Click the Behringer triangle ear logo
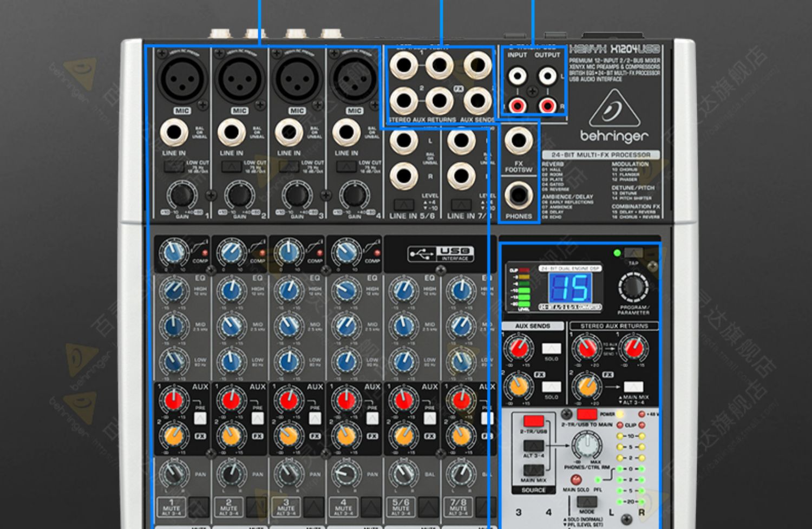Screen dimensions: 812x529 (x=614, y=108)
